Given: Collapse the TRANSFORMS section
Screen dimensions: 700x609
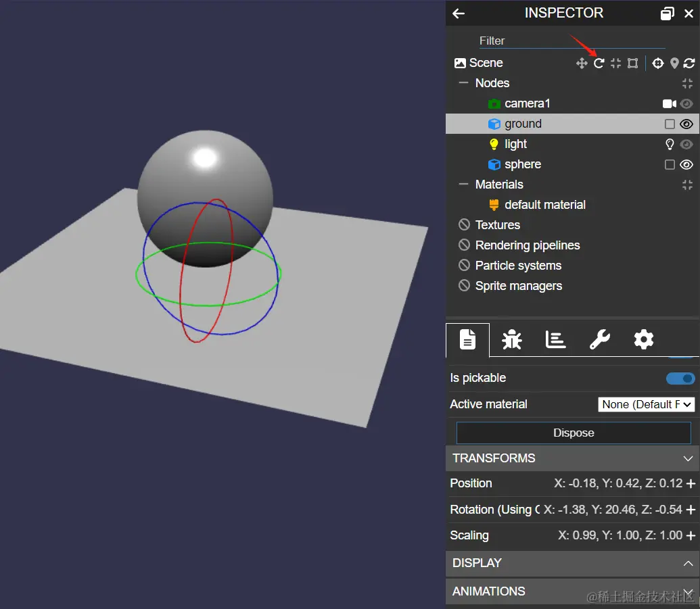Looking at the screenshot, I should pyautogui.click(x=572, y=458).
